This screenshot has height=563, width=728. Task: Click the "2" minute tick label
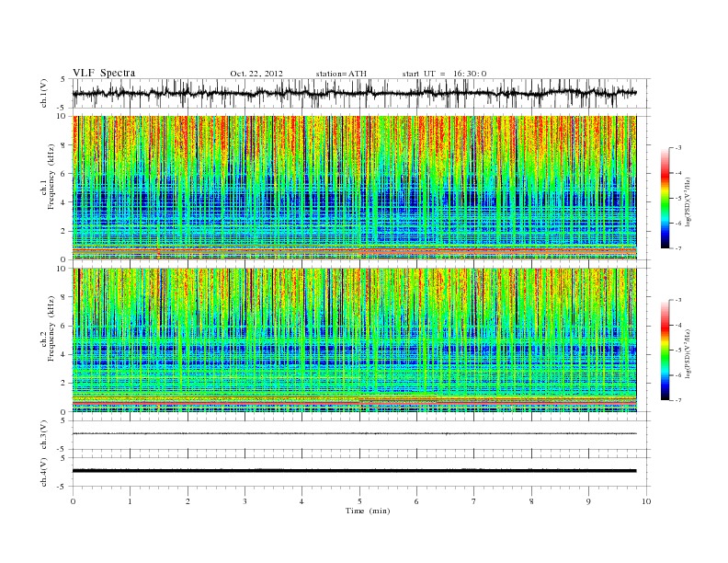click(x=188, y=501)
